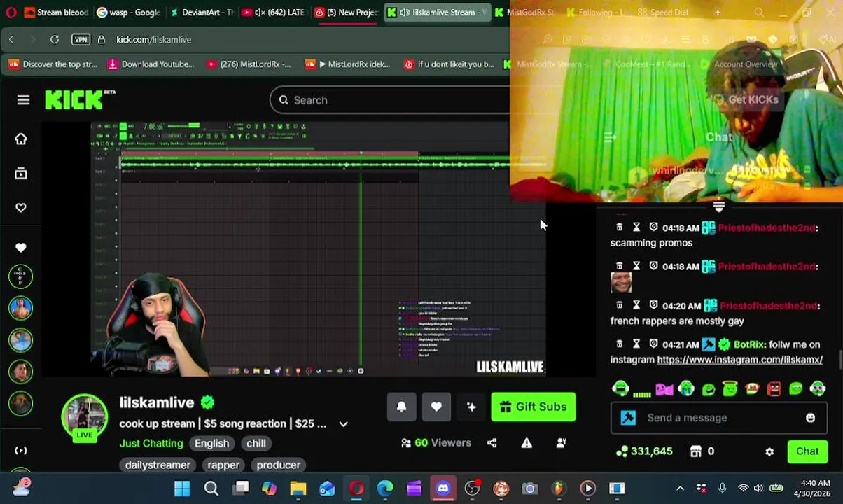
Task: Go back in browser history
Action: point(11,40)
